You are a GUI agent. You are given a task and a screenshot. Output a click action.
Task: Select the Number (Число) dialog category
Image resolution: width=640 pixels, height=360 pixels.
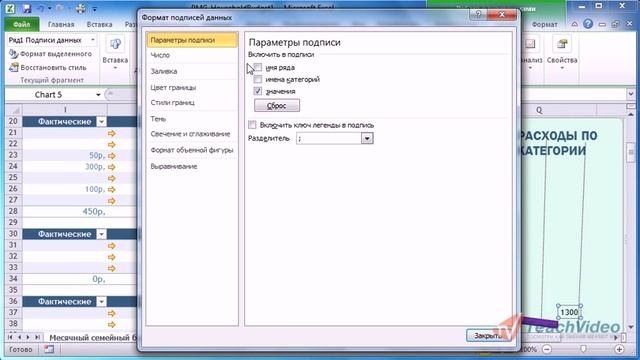pos(192,55)
